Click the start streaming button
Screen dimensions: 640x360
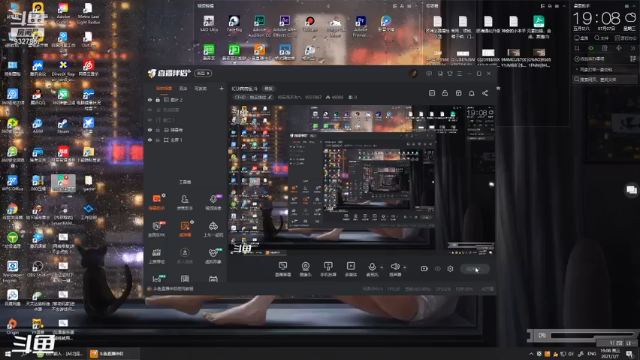click(x=475, y=269)
